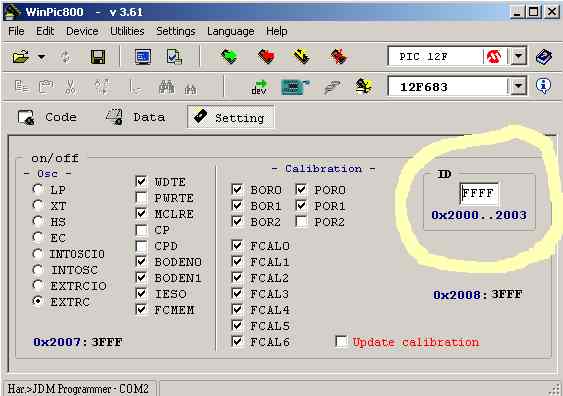
Task: Click the ID input field showing FFFF
Action: (479, 194)
